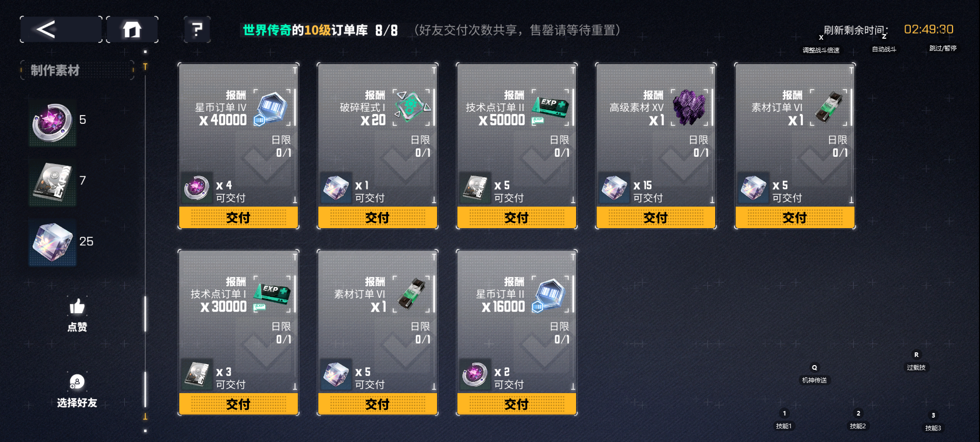Click 高级素材 XV purple reward icon
This screenshot has height=442, width=980.
690,108
